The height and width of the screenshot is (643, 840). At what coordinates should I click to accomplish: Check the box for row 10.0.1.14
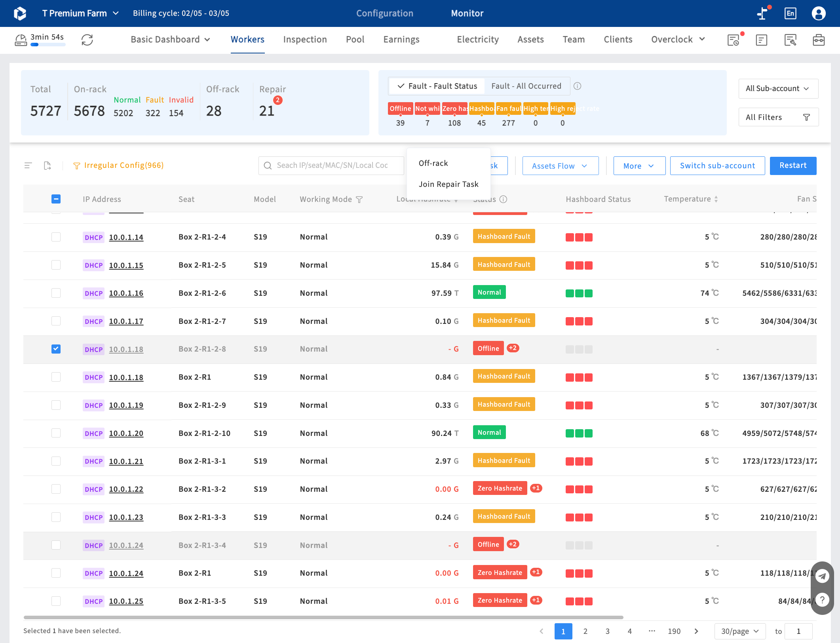(x=56, y=237)
